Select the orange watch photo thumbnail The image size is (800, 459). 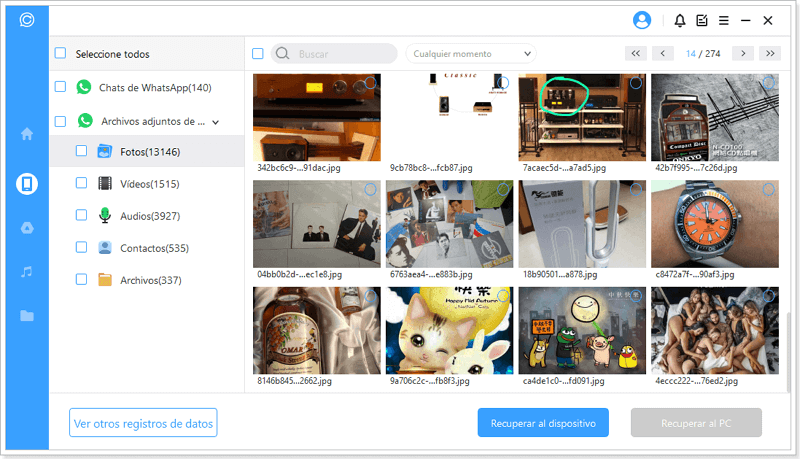coord(715,223)
